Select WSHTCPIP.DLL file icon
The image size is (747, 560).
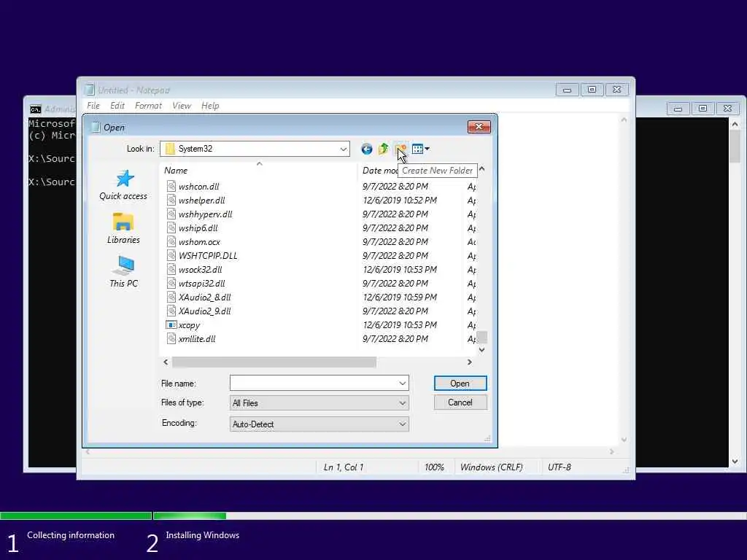point(171,255)
